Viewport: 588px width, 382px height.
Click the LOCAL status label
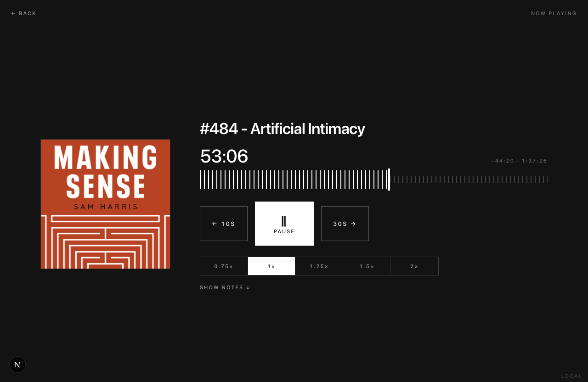click(x=572, y=376)
